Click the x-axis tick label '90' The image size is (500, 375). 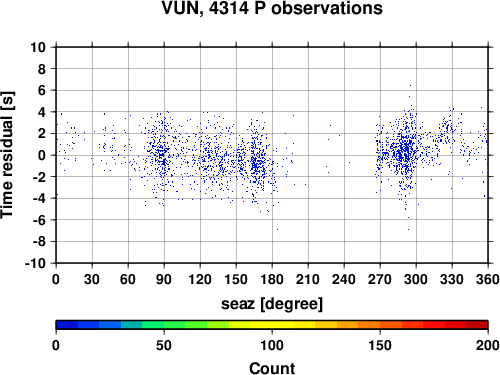(164, 279)
